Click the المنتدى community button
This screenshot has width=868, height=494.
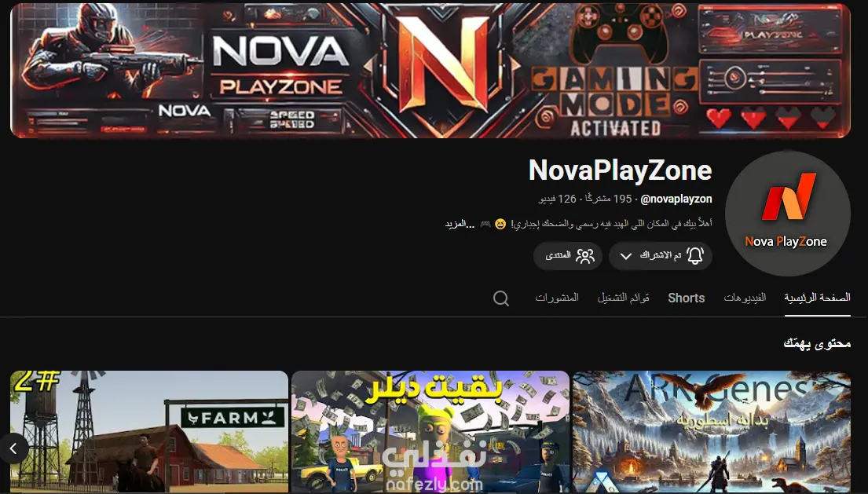[x=568, y=256]
